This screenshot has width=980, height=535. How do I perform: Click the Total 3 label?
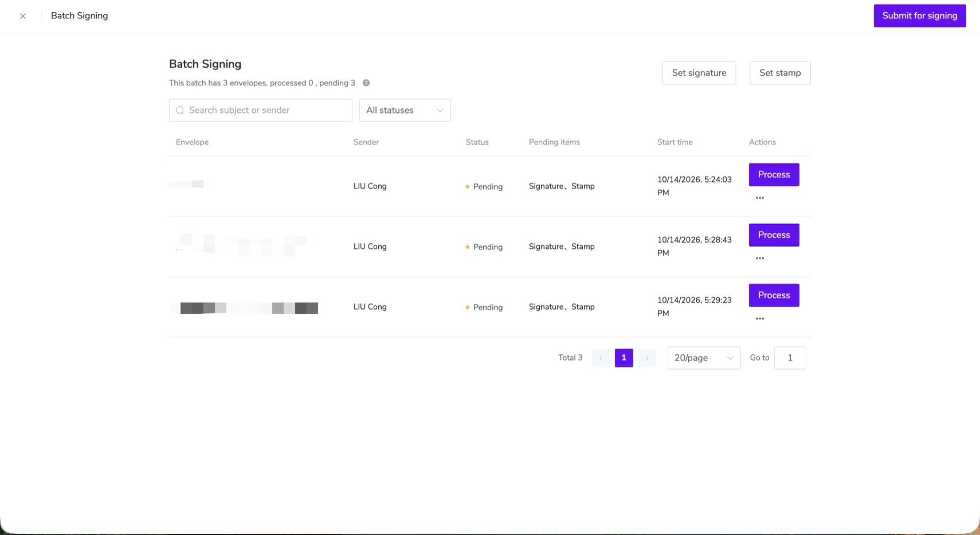(570, 358)
